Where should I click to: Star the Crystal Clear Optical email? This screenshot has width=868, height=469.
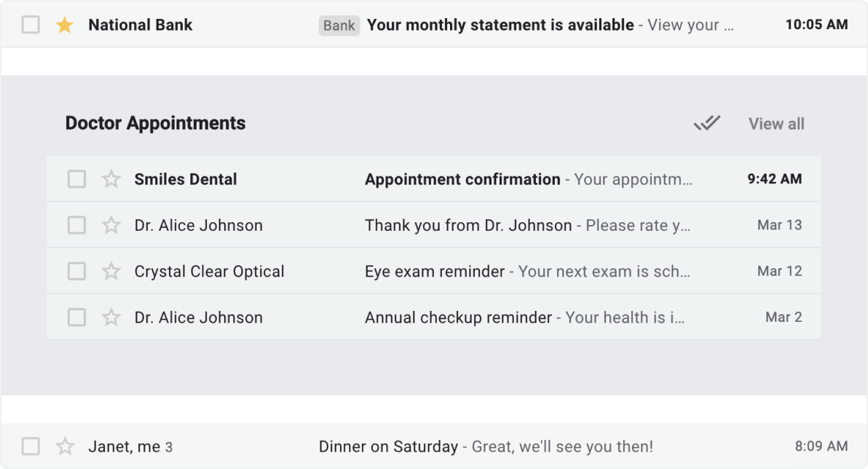[x=111, y=271]
